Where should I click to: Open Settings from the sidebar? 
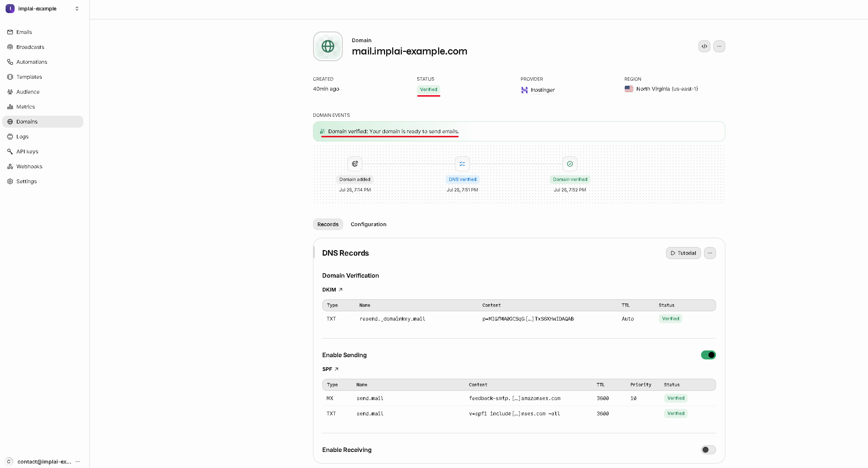43,181
